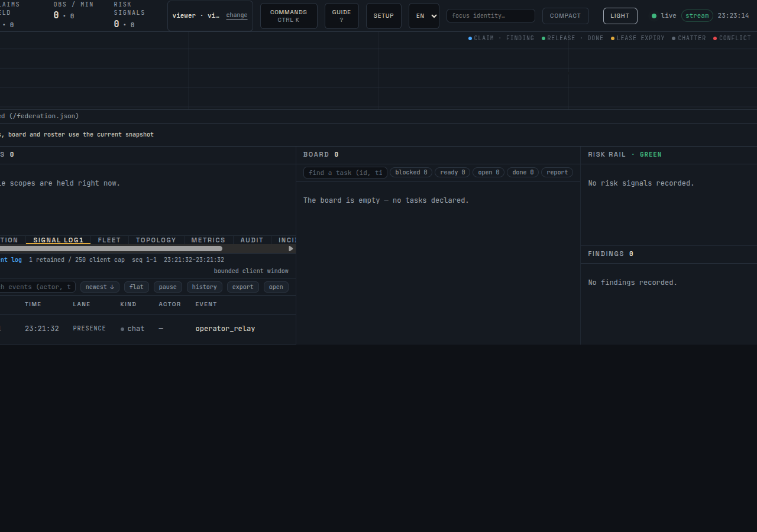Image resolution: width=757 pixels, height=532 pixels.
Task: Click 'No risk signals recorded.' text
Action: pos(641,184)
